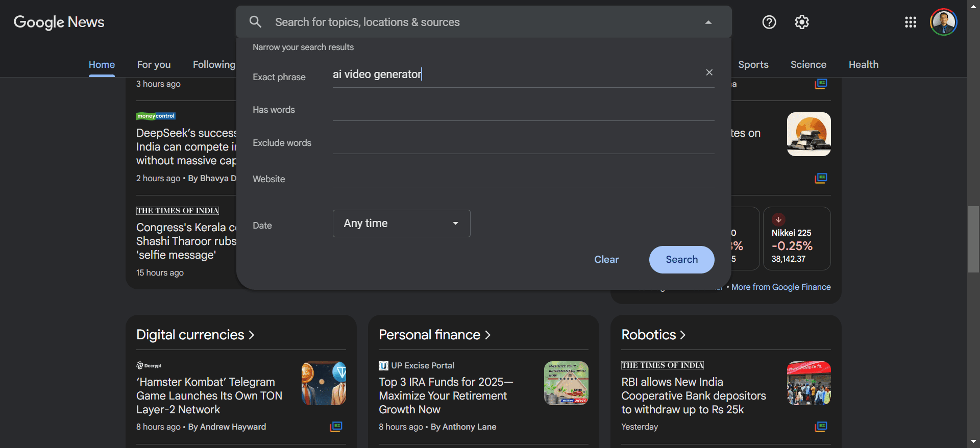The height and width of the screenshot is (448, 980).
Task: Switch to the For you tab
Action: click(154, 64)
